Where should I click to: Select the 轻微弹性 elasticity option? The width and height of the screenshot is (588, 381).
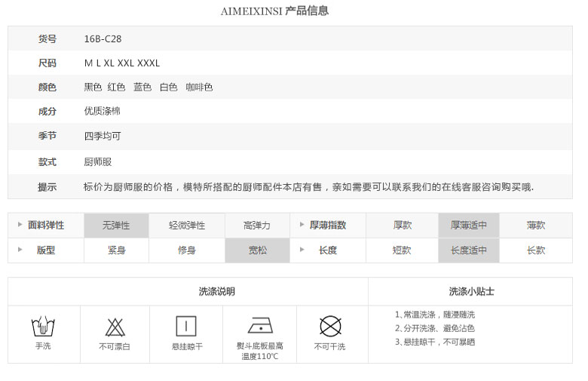186,226
